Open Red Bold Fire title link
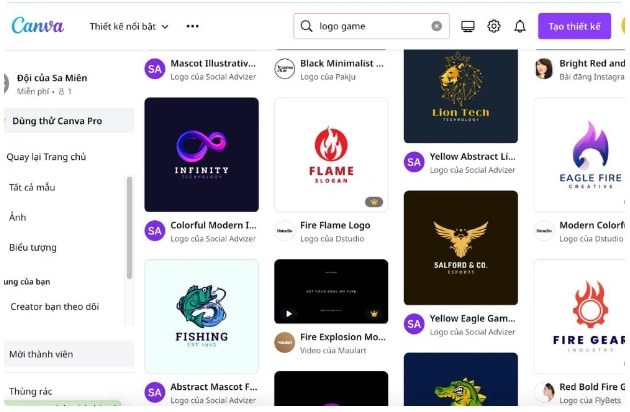The image size is (630, 412). click(x=592, y=387)
